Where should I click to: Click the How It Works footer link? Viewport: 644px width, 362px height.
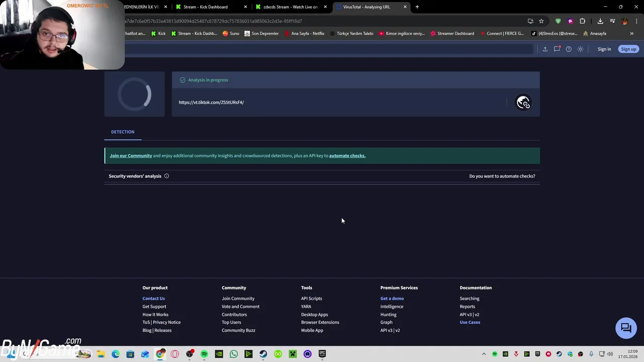click(155, 315)
